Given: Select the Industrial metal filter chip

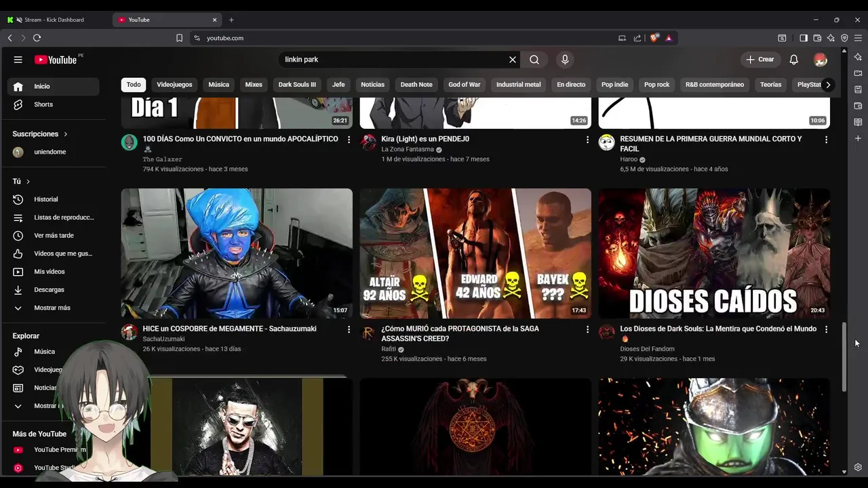Looking at the screenshot, I should pyautogui.click(x=519, y=85).
